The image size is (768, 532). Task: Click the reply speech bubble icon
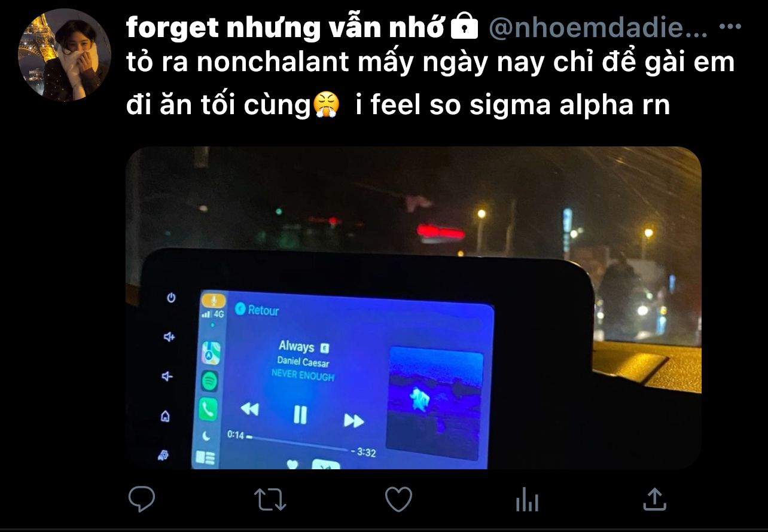[x=142, y=499]
